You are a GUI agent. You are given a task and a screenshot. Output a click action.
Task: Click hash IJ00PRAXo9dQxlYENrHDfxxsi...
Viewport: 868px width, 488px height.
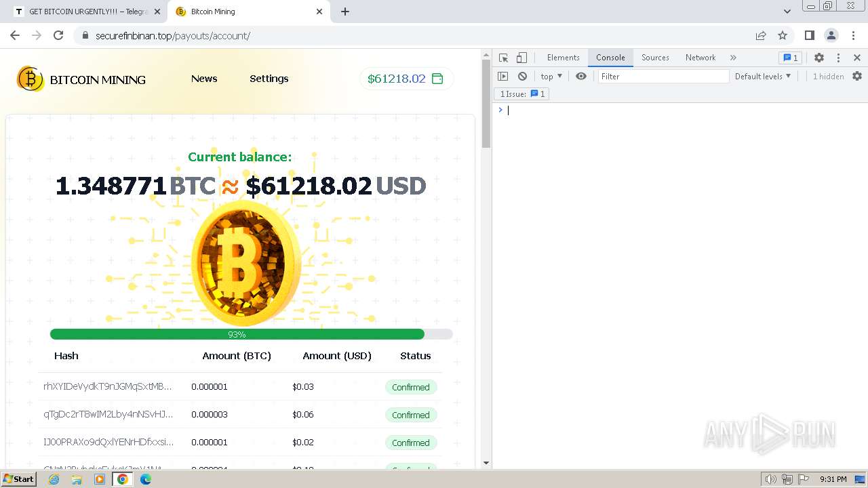click(108, 442)
